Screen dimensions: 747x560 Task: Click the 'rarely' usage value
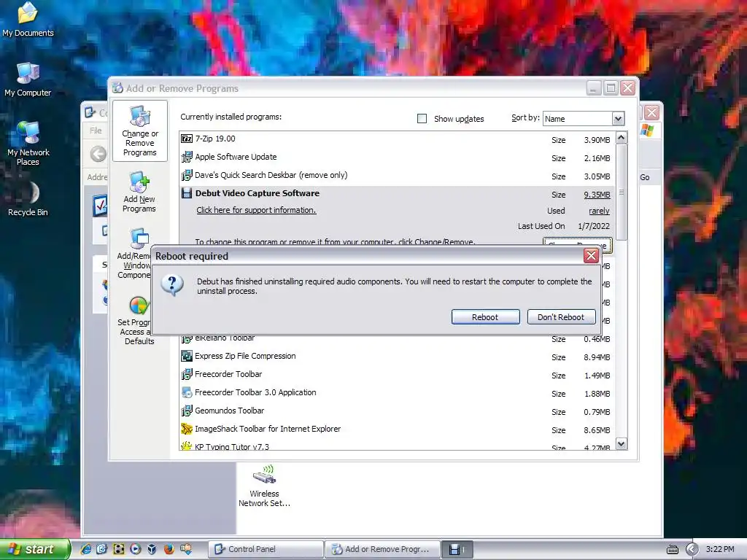coord(599,211)
